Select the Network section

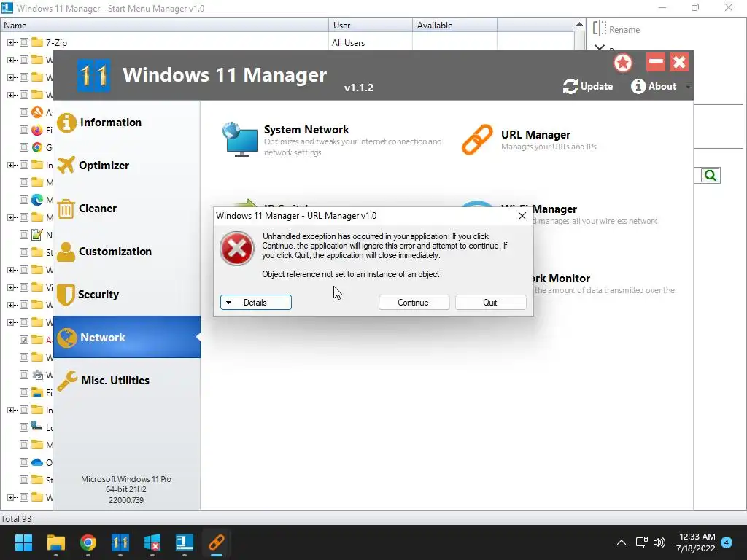point(127,337)
